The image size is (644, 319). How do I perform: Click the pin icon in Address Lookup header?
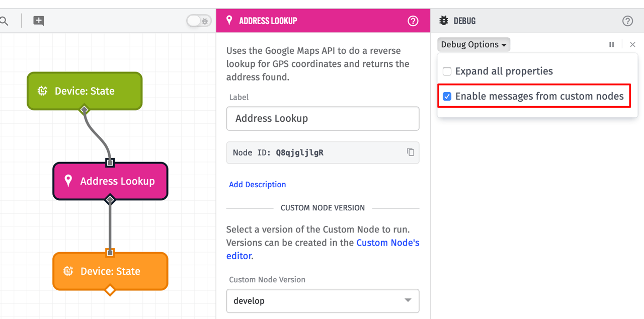[x=230, y=20]
